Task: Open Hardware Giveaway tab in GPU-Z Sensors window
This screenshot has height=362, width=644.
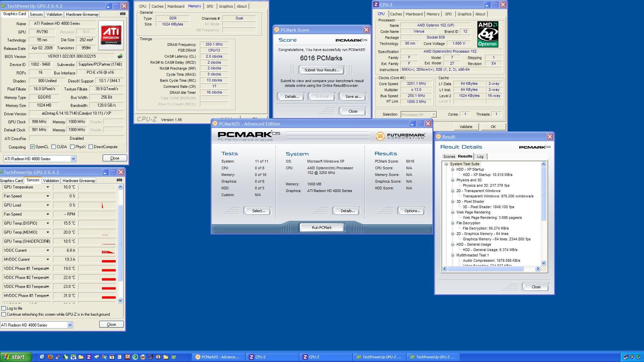Action: point(79,180)
